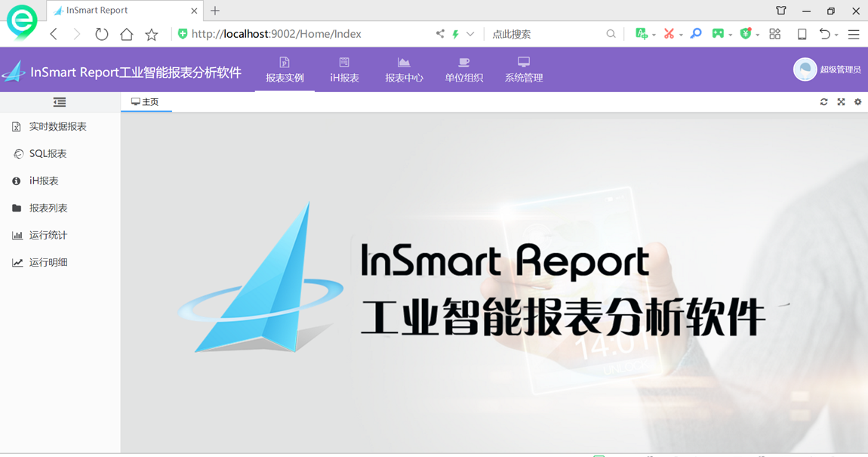Click the green shield wallet icon
The image size is (868, 457).
(746, 34)
